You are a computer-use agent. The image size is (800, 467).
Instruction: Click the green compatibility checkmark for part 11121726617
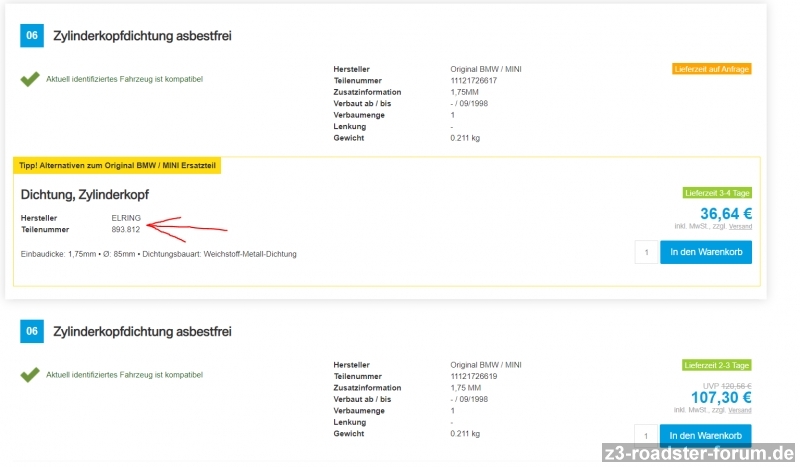(30, 79)
